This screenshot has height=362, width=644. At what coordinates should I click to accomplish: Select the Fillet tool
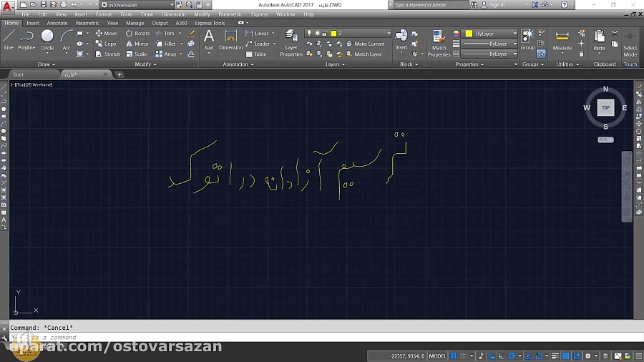[165, 44]
